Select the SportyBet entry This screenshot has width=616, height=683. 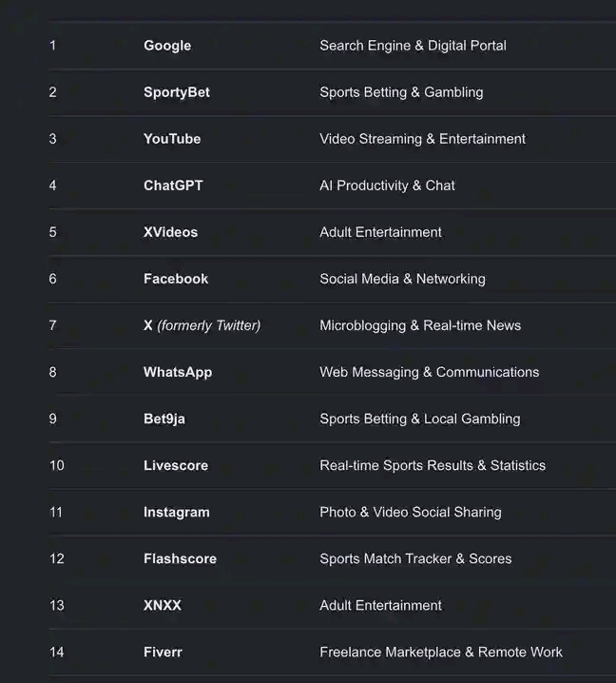click(177, 92)
